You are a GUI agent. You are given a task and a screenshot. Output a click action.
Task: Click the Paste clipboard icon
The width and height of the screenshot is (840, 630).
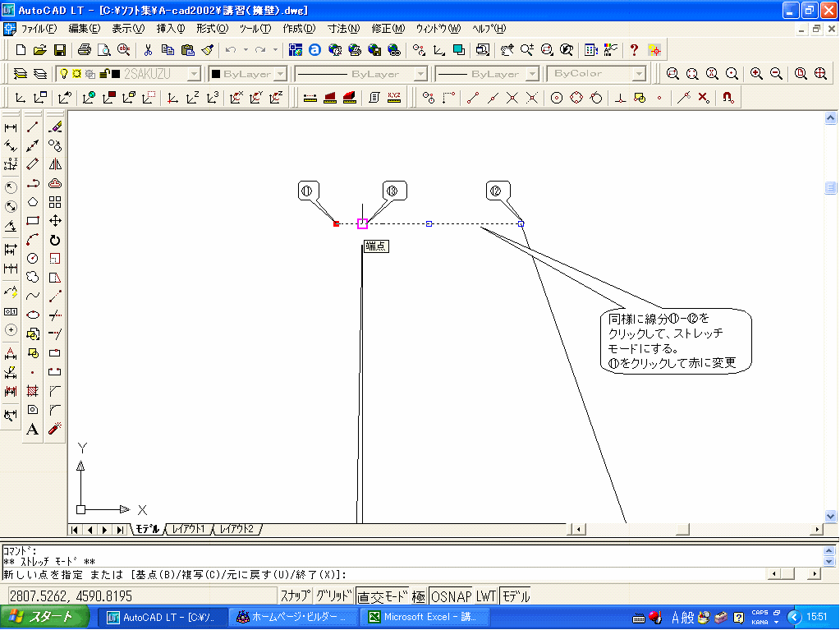(187, 50)
